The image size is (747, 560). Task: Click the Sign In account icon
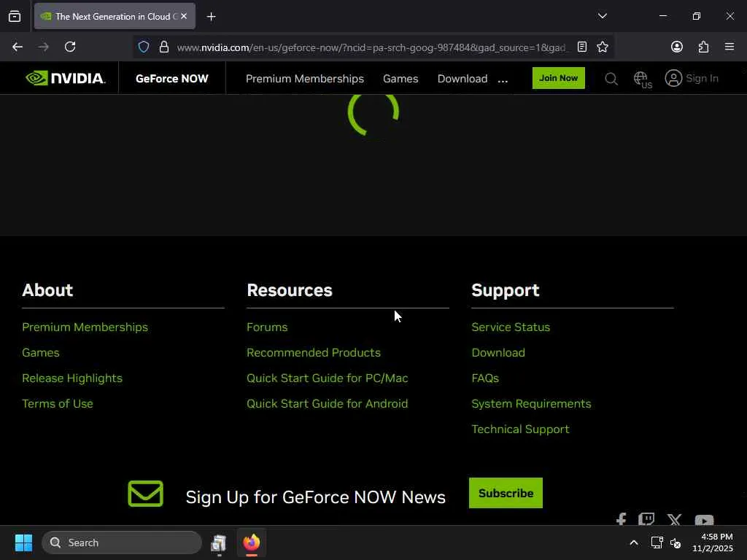(x=673, y=78)
